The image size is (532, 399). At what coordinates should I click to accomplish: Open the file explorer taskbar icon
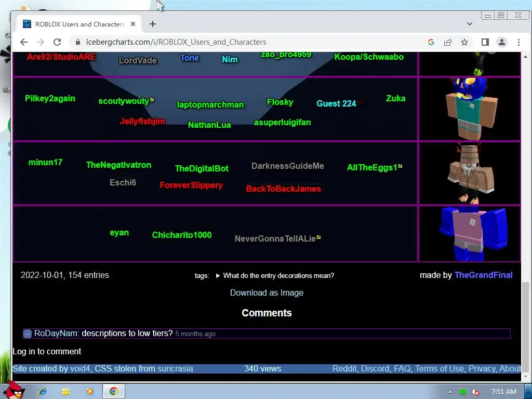pyautogui.click(x=66, y=392)
